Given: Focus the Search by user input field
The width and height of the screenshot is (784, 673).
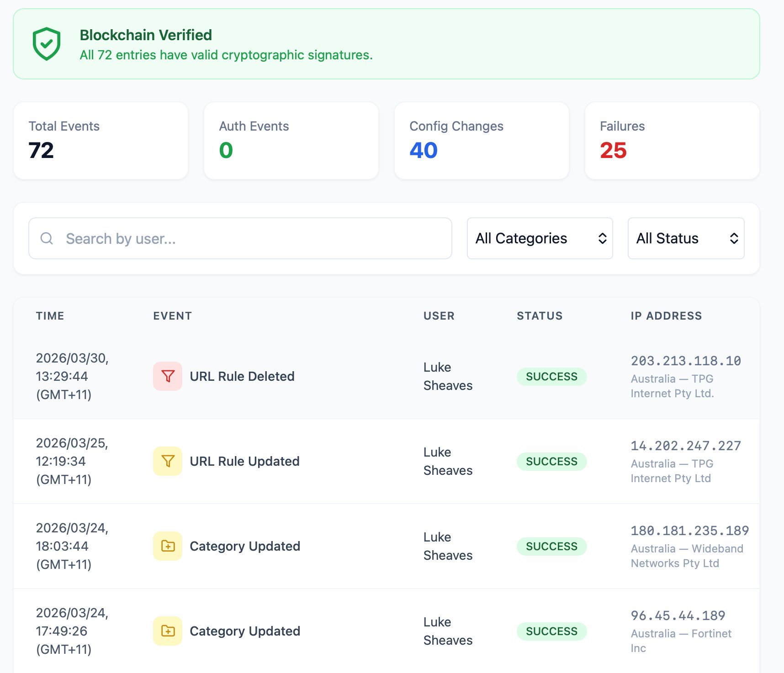Looking at the screenshot, I should coord(256,238).
